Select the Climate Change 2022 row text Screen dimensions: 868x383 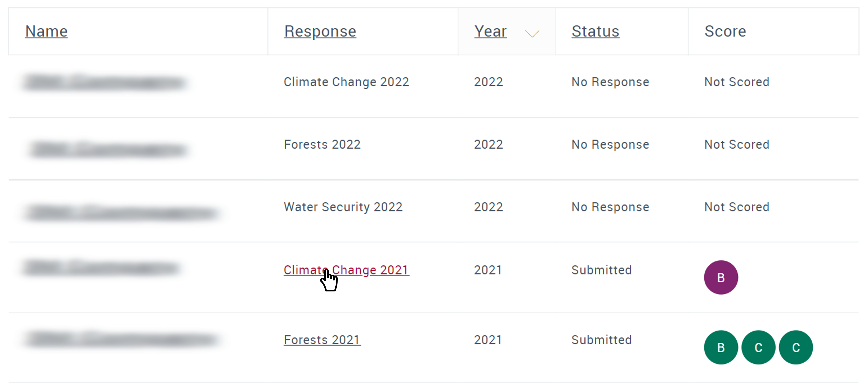pos(346,82)
